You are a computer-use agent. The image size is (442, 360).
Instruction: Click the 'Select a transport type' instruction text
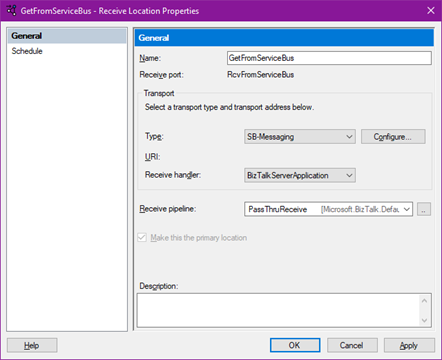pyautogui.click(x=229, y=107)
